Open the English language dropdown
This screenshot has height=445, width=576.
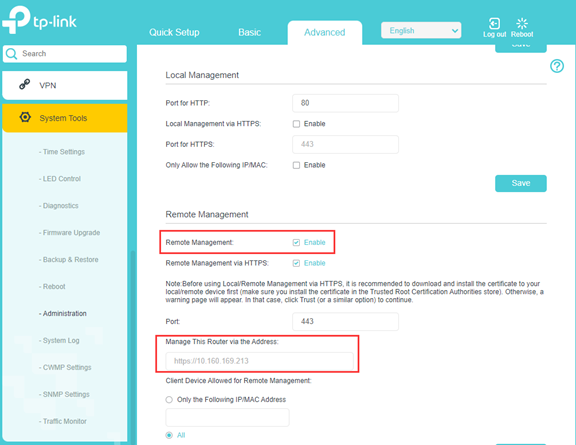click(x=421, y=30)
